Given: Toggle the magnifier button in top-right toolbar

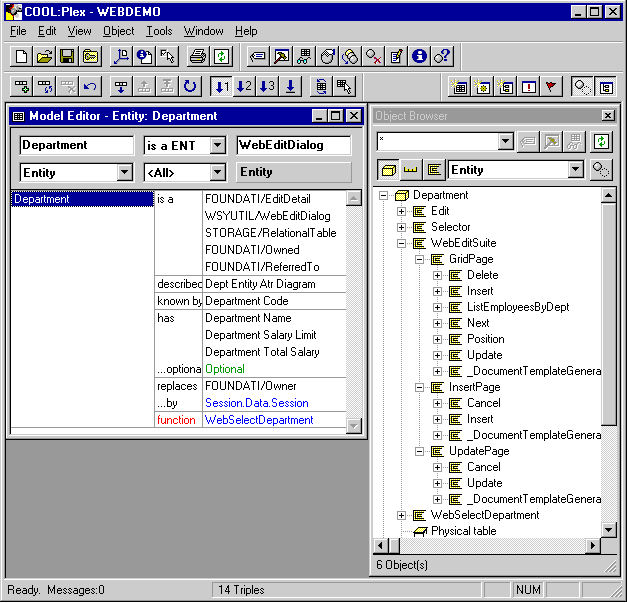Looking at the screenshot, I should point(582,86).
